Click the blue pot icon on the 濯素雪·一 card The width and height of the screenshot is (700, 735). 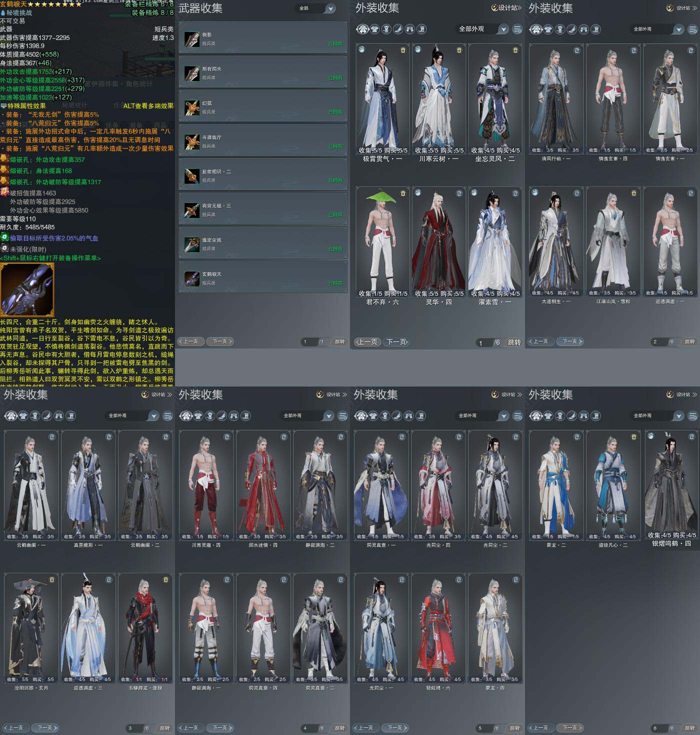pos(474,192)
